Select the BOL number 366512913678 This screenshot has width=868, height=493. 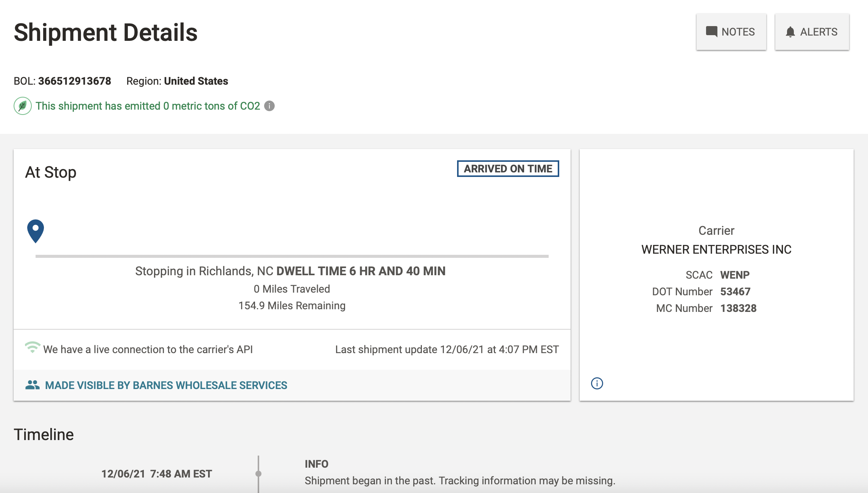[75, 81]
